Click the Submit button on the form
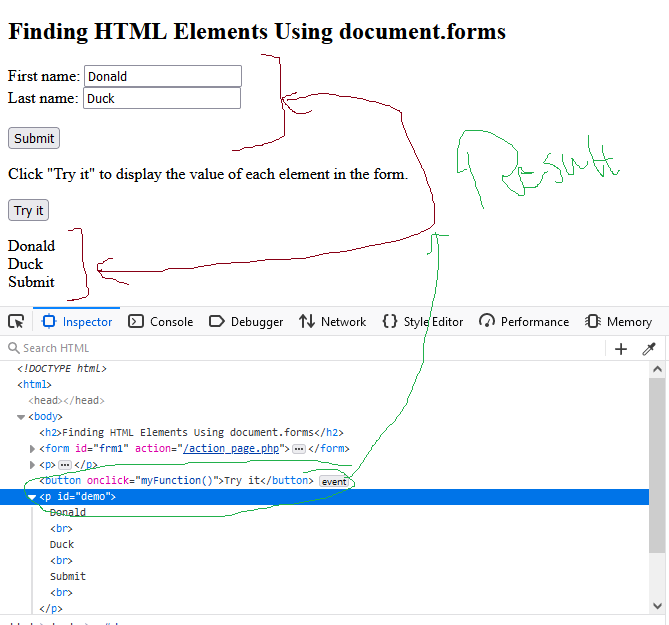Screen dimensions: 669x625 pyautogui.click(x=34, y=138)
